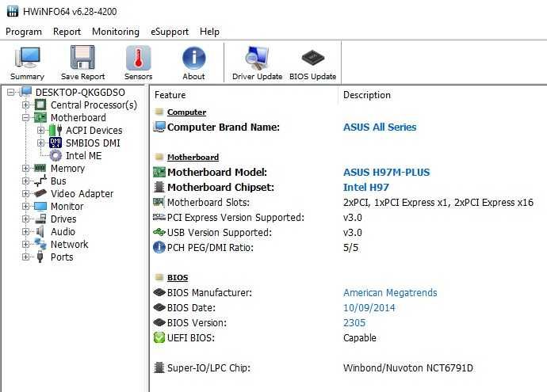This screenshot has height=392, width=547.
Task: Select the Intel ME tree label
Action: pyautogui.click(x=84, y=155)
